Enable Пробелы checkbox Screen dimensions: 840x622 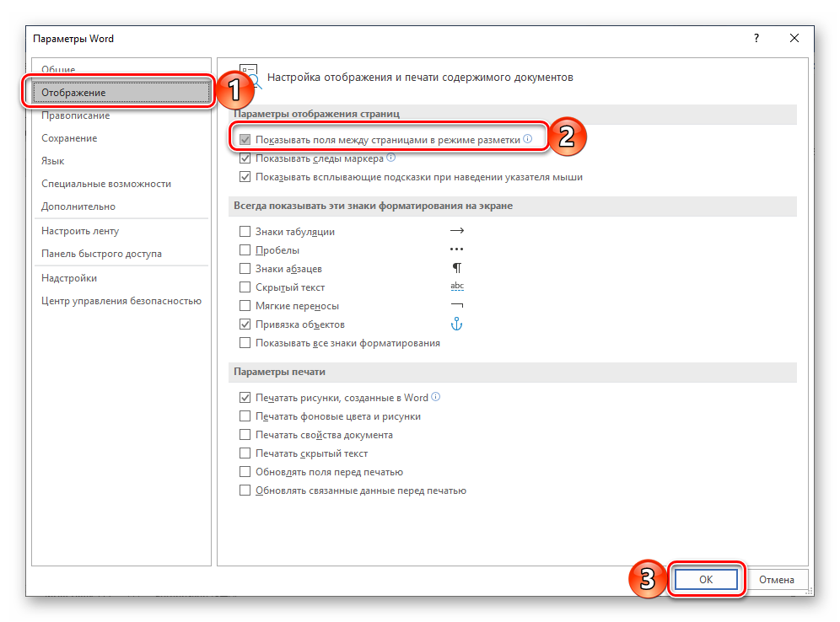[245, 250]
